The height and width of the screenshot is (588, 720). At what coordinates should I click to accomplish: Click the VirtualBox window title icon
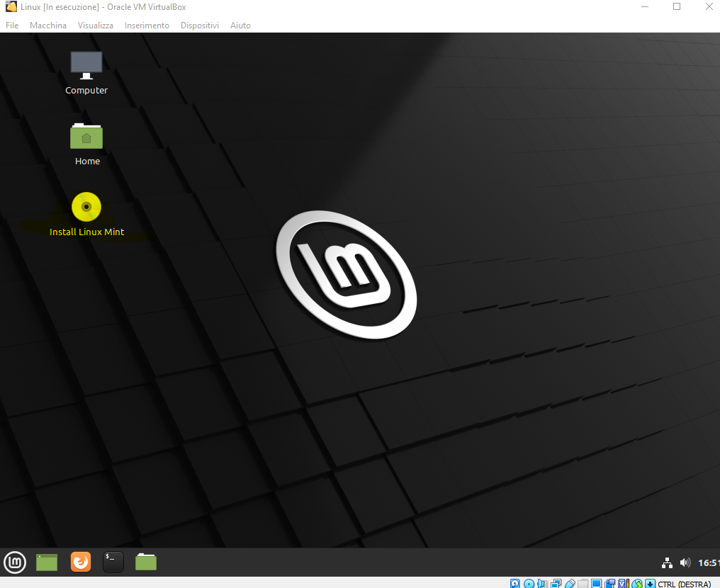click(x=11, y=6)
